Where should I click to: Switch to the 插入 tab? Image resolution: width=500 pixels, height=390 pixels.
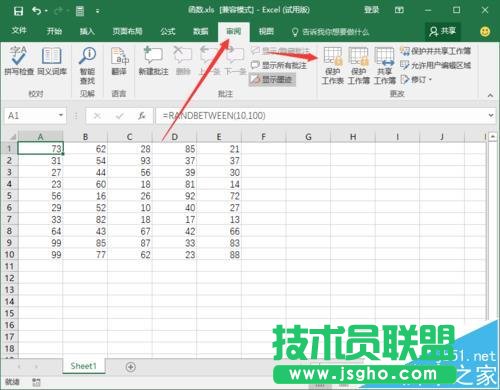(87, 31)
